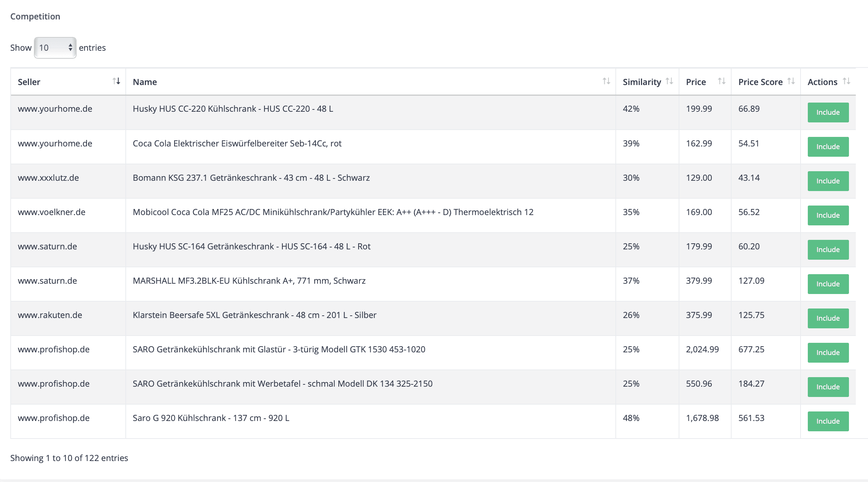Viewport: 868px width, 482px height.
Task: Include Saro G 920 Kühlschrank row
Action: pyautogui.click(x=828, y=421)
